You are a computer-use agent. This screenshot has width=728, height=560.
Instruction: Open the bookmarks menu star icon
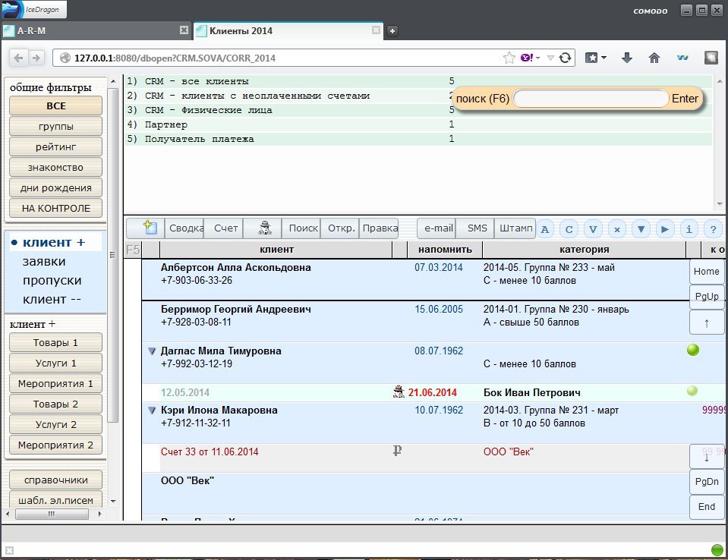(x=591, y=58)
